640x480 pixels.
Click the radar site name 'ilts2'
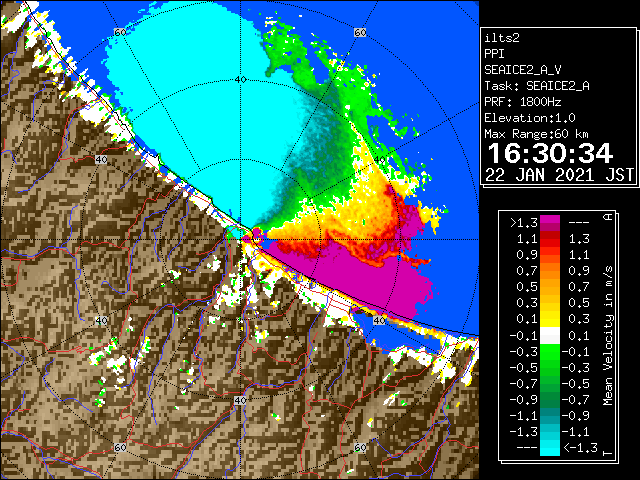click(x=502, y=38)
